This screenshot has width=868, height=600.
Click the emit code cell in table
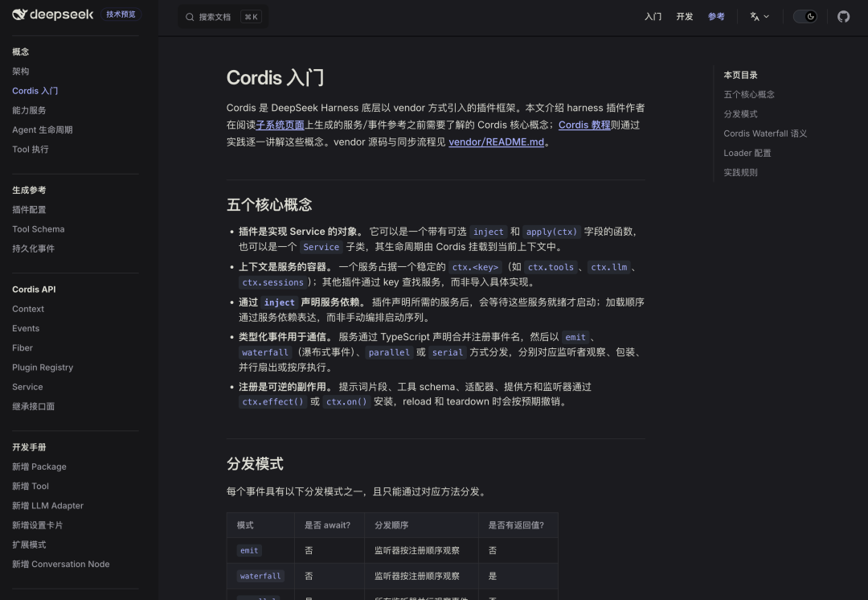(x=249, y=550)
